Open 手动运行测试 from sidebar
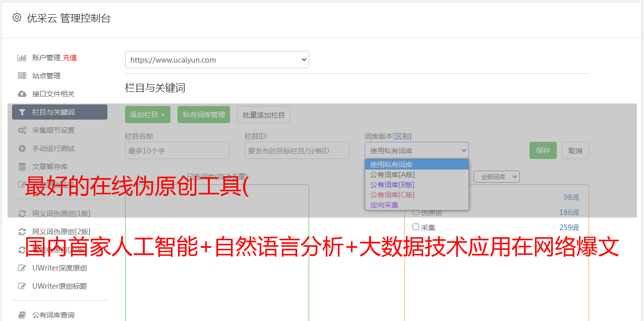The image size is (644, 321). point(53,148)
